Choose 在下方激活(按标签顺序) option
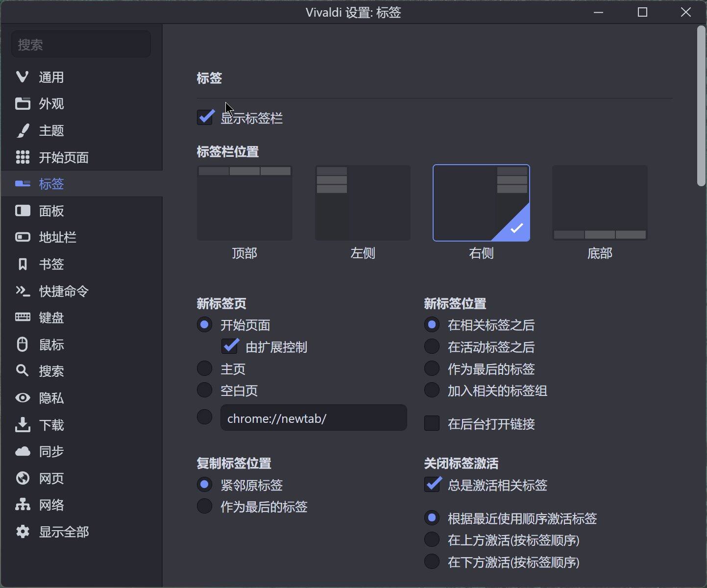Viewport: 707px width, 588px height. tap(432, 562)
